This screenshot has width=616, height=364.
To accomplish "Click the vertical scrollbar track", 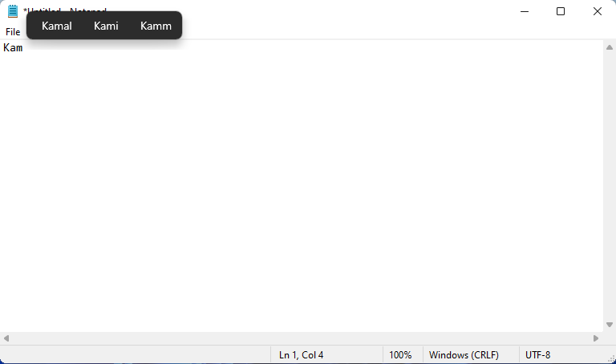I will 610,186.
